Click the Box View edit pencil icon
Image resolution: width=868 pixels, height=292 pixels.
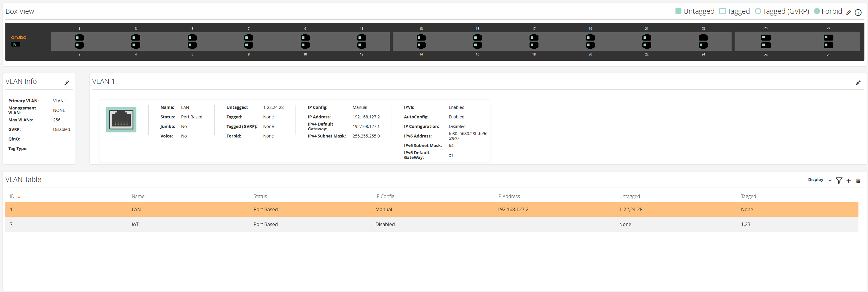click(x=849, y=13)
